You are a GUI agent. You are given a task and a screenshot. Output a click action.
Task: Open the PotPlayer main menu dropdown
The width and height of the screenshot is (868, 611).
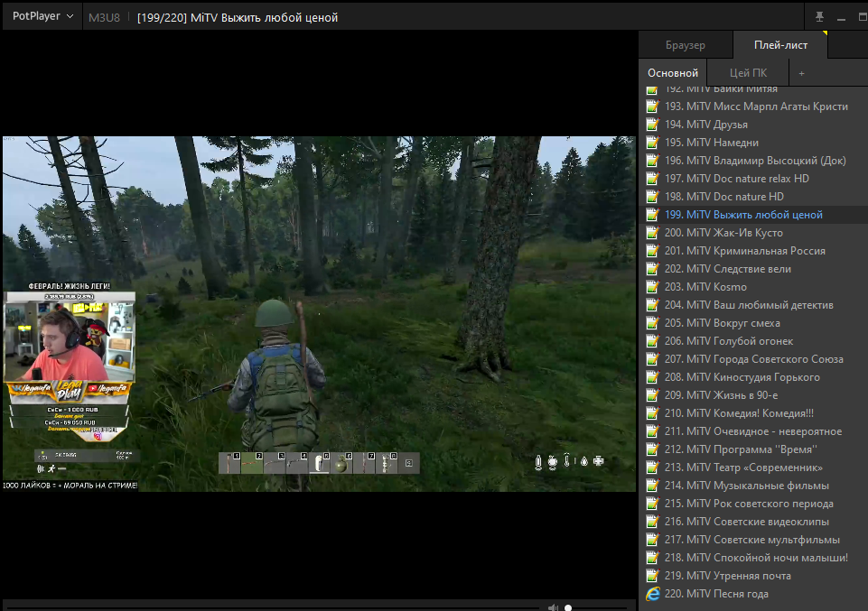42,16
